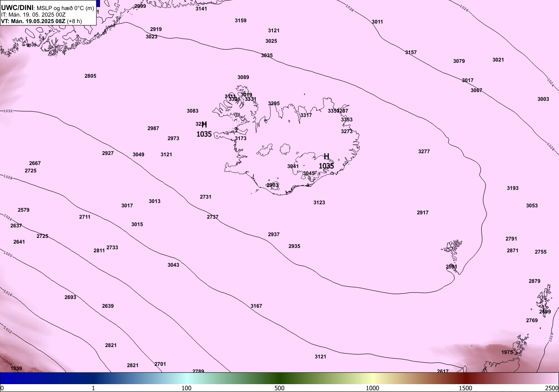Viewport: 559px width, 392px height.
Task: Click the 2917 height value
Action: point(423,213)
